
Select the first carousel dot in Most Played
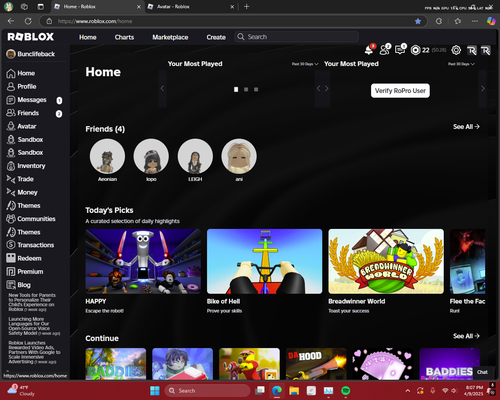(x=236, y=89)
